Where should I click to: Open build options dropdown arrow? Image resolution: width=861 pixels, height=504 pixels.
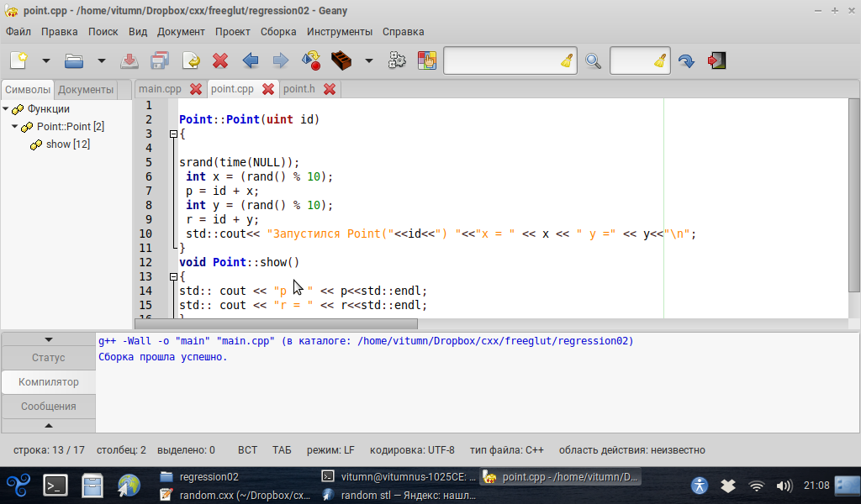(x=369, y=60)
